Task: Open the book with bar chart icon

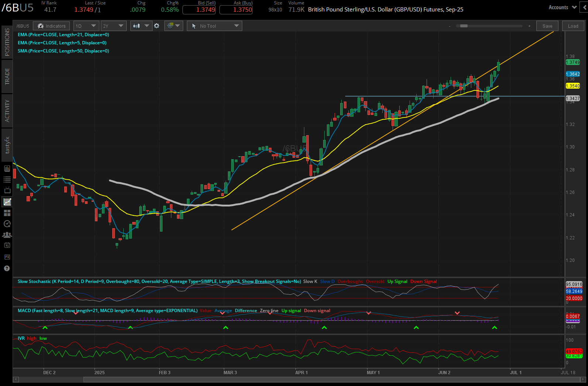Action: pos(7,168)
